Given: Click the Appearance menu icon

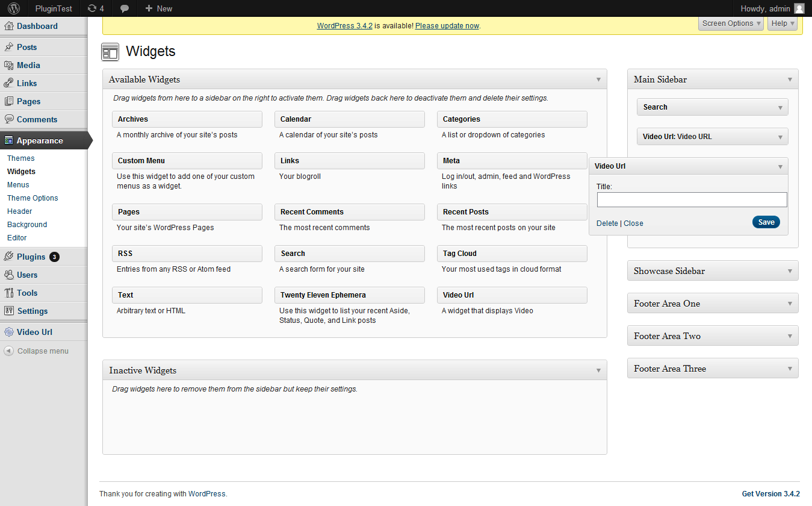Looking at the screenshot, I should [9, 140].
